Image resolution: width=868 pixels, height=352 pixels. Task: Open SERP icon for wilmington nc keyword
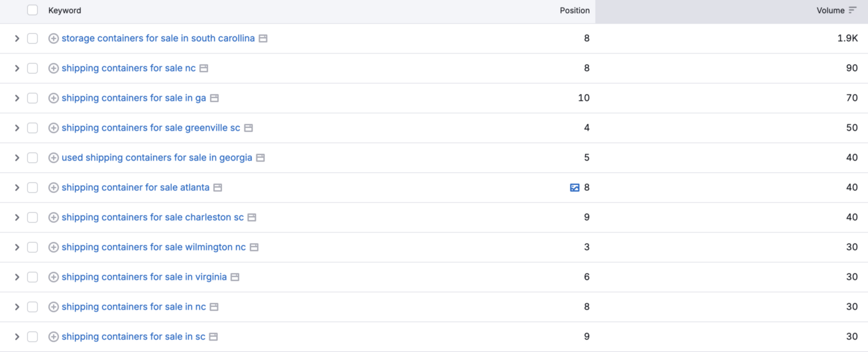tap(254, 247)
